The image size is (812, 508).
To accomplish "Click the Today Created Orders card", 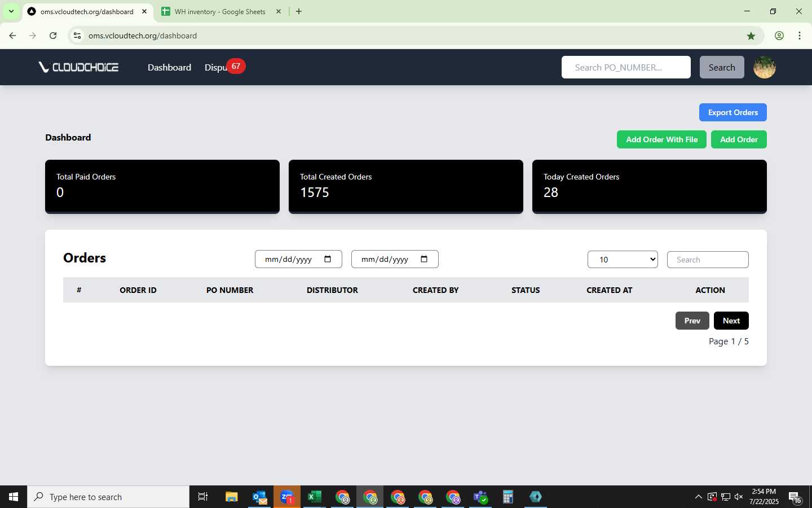I will coord(650,186).
